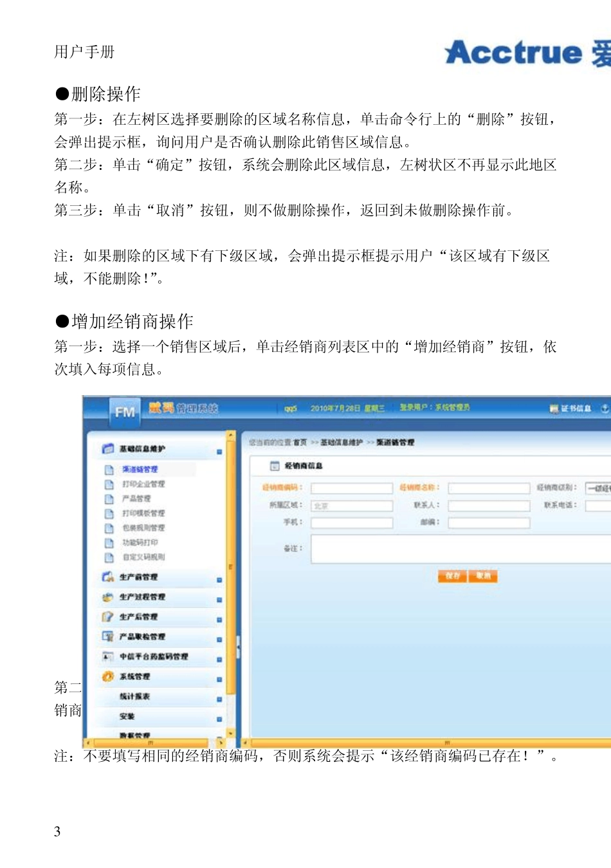Open the 经销商级别 dropdown
Image resolution: width=611 pixels, height=868 pixels.
598,488
